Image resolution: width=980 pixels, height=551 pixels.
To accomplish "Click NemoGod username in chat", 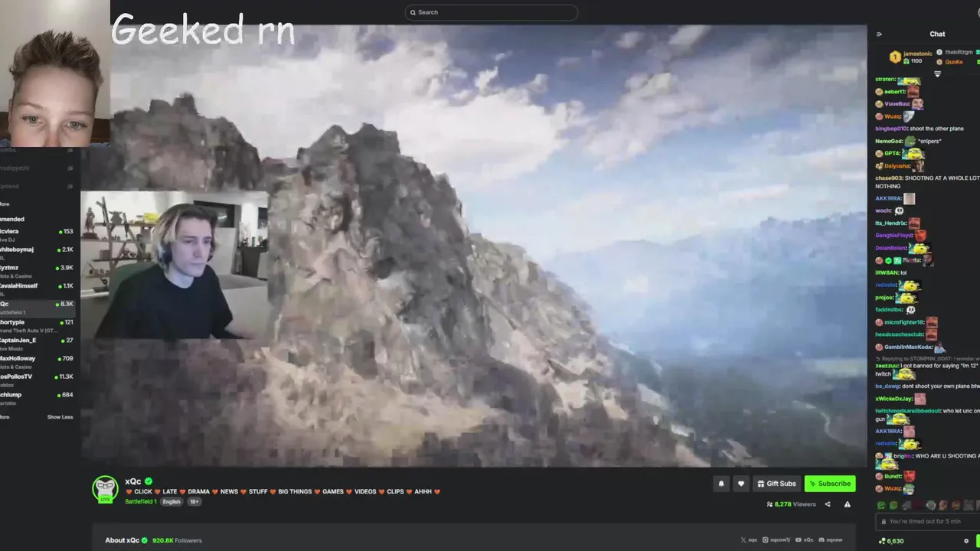I will click(x=889, y=142).
